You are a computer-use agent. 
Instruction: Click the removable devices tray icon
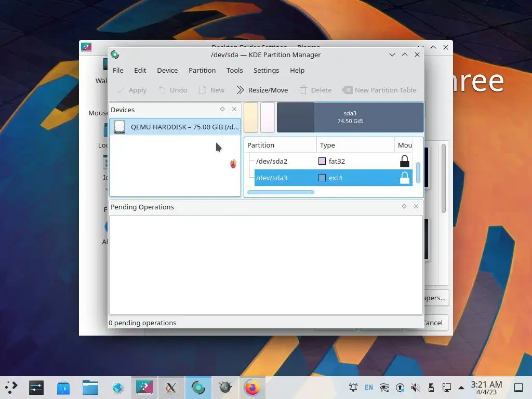[x=431, y=387]
